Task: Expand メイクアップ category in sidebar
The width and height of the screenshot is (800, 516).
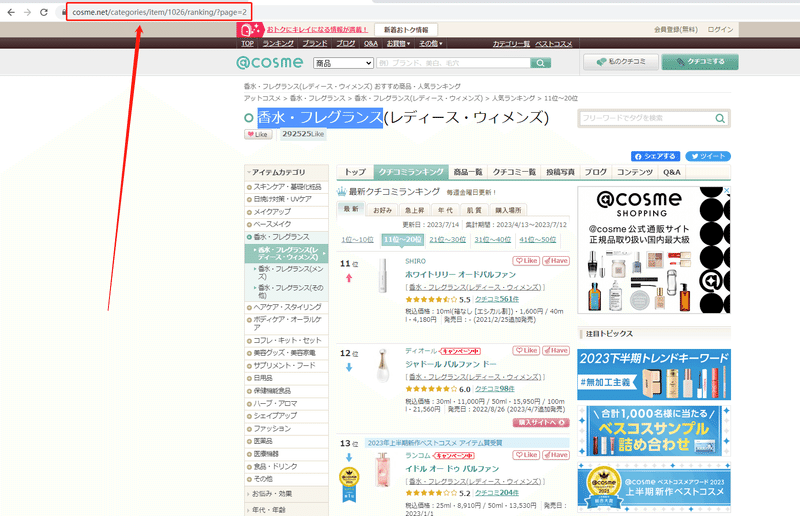Action: 286,212
